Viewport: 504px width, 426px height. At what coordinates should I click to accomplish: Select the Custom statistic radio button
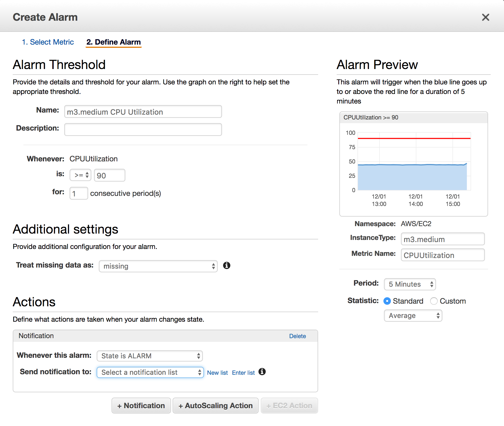pos(434,301)
